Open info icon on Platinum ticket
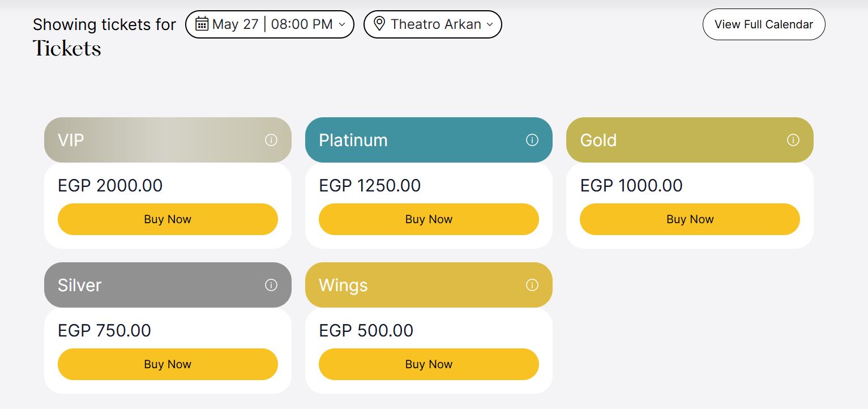Viewport: 868px width, 409px height. 532,140
